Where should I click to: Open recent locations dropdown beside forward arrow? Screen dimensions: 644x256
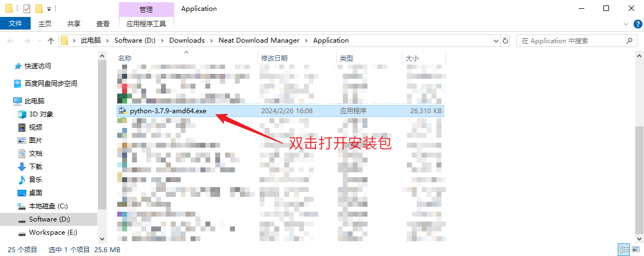39,40
